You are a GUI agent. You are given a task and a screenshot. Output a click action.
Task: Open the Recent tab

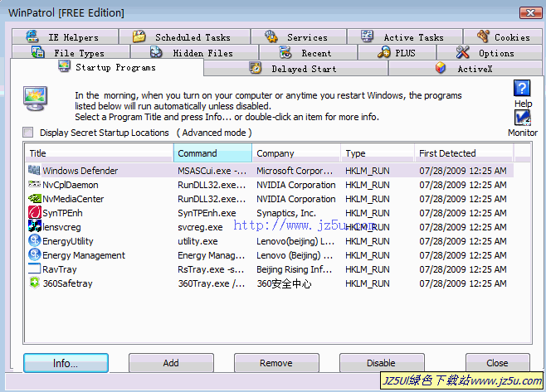309,53
